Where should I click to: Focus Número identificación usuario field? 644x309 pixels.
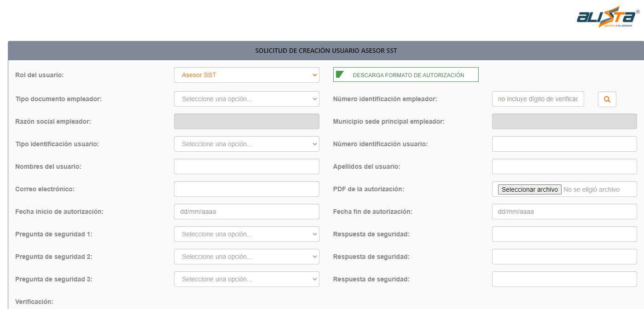[x=564, y=144]
